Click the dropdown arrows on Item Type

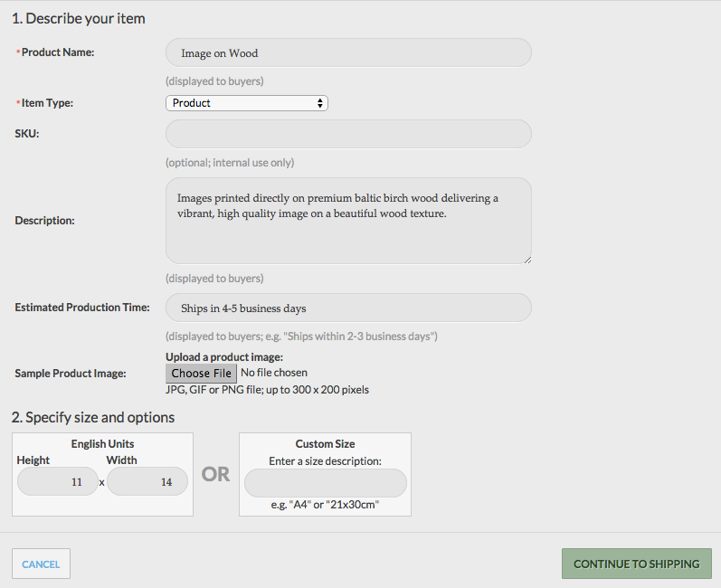click(x=320, y=103)
